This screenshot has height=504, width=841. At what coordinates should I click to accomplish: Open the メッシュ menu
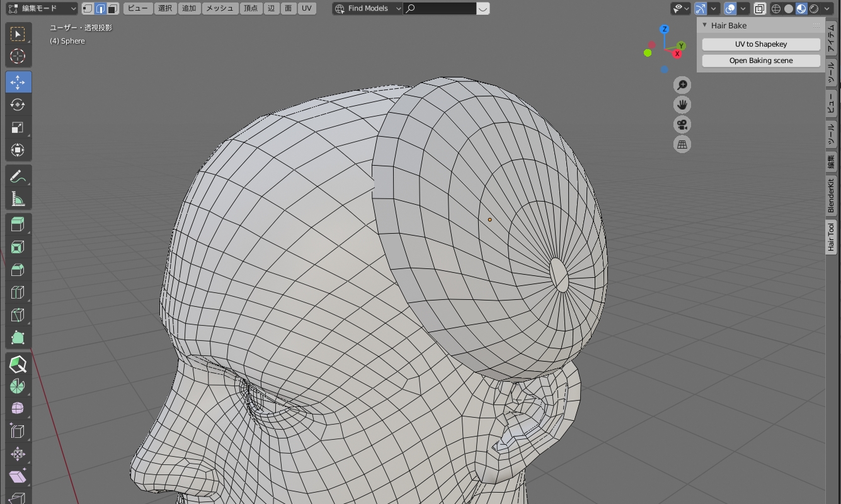pyautogui.click(x=220, y=9)
